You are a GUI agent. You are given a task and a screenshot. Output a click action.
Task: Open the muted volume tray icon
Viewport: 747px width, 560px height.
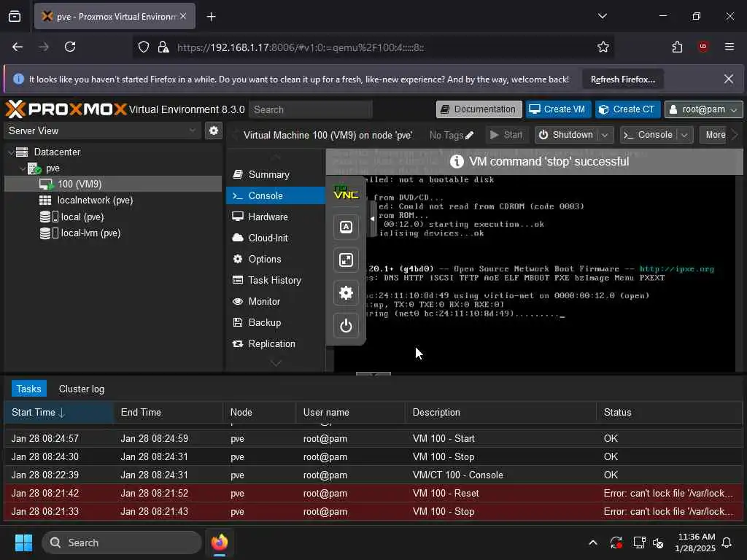point(659,542)
